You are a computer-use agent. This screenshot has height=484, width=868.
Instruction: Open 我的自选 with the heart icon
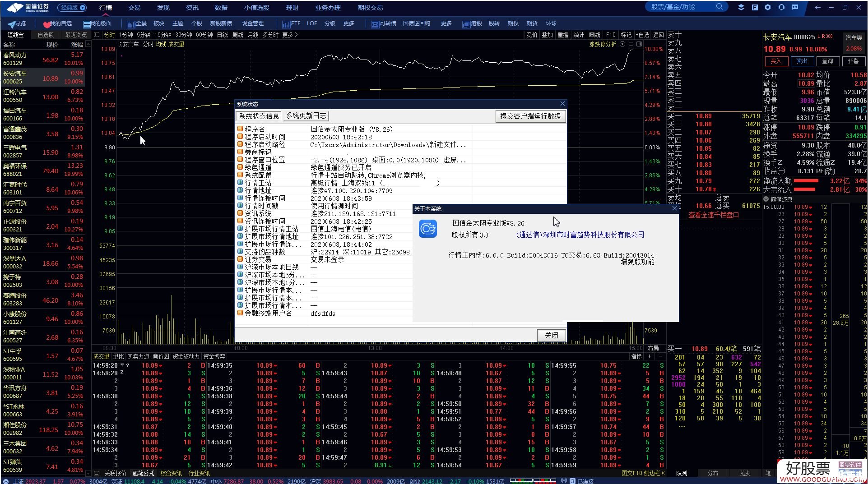tap(57, 23)
